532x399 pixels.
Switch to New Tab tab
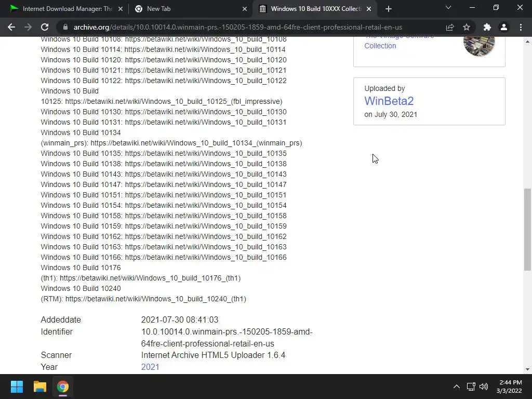190,9
